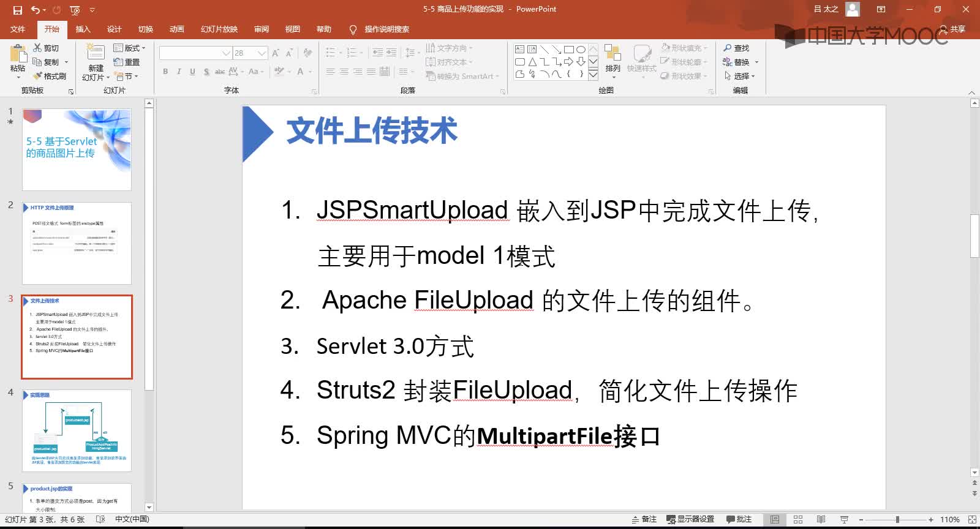
Task: Switch to 设计 Design tab
Action: coord(114,29)
